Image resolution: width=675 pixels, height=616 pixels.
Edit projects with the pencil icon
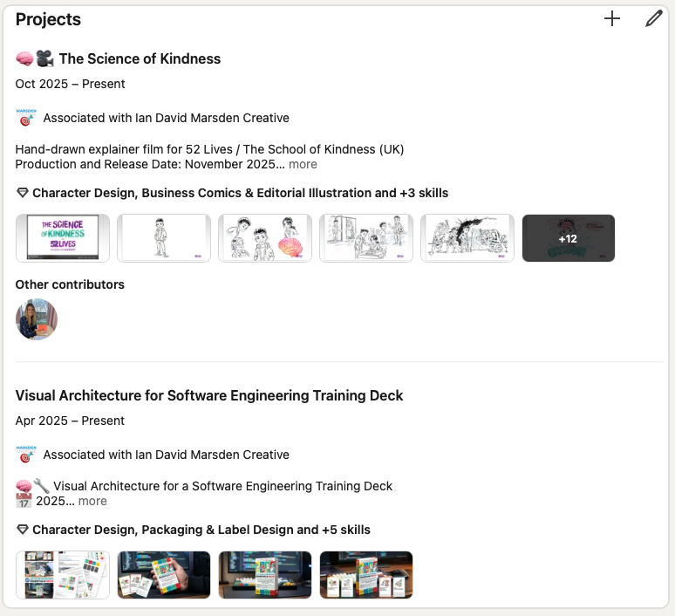click(653, 18)
